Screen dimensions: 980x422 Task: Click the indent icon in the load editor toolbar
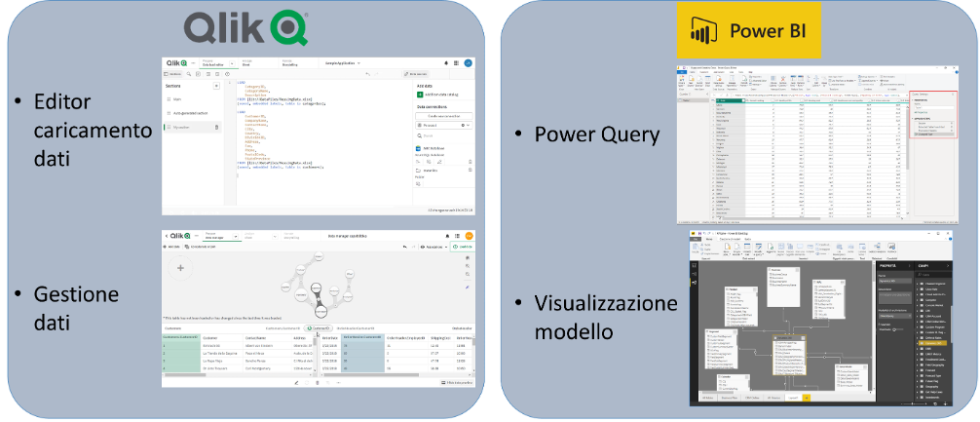point(208,74)
